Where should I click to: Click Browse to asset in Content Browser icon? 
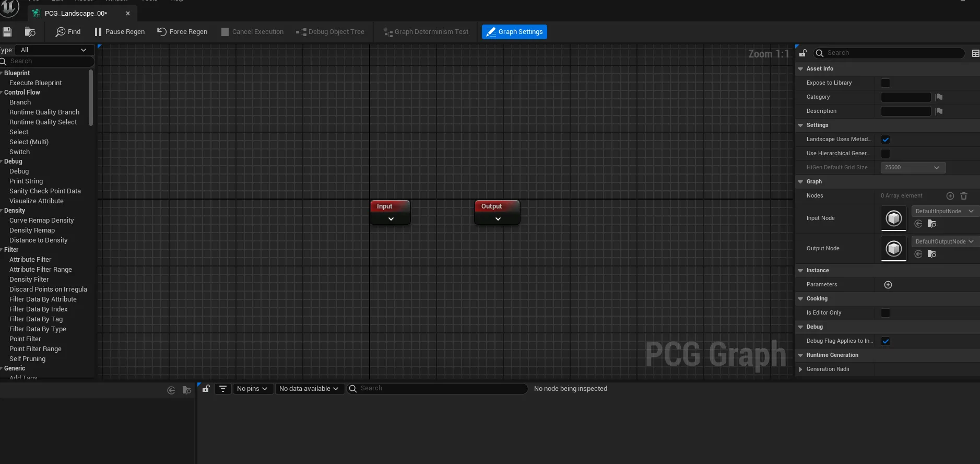[x=30, y=32]
